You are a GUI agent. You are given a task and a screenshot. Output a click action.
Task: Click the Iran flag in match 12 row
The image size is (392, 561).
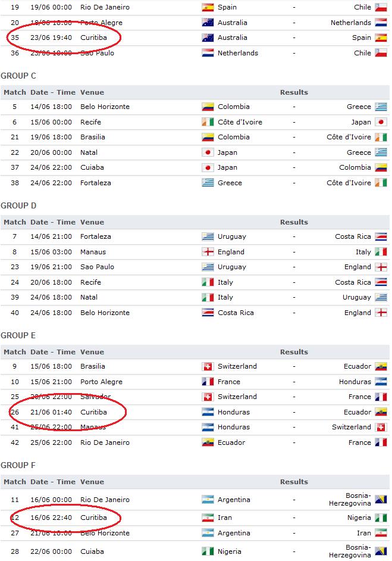pos(208,518)
